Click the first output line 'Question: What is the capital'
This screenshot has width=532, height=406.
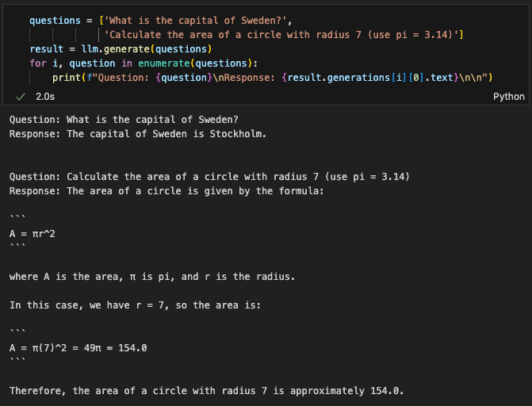(124, 120)
